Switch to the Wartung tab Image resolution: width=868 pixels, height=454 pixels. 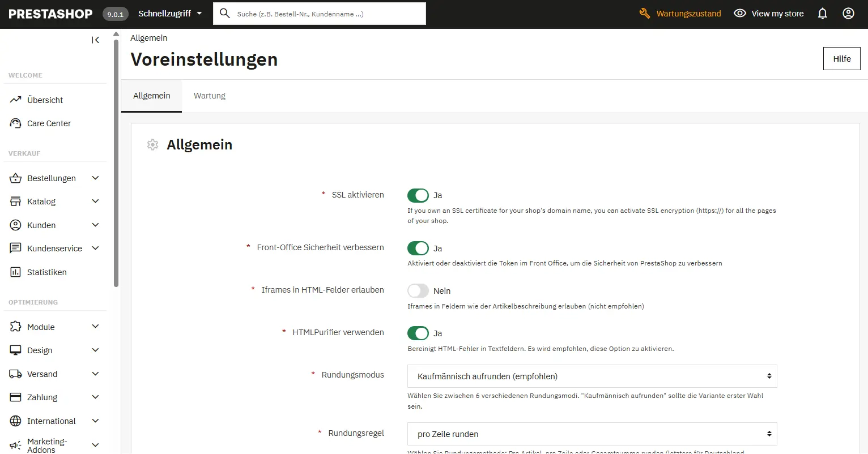click(210, 96)
